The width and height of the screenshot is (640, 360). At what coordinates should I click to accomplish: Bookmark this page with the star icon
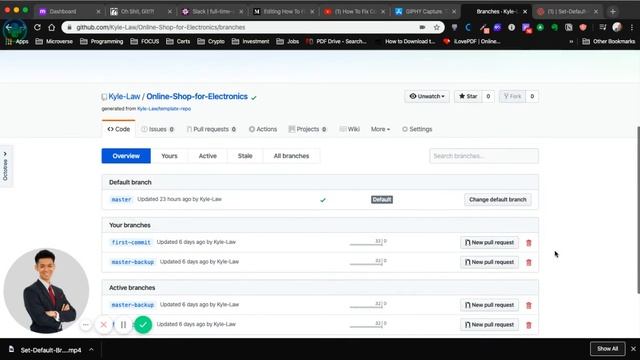click(x=437, y=27)
